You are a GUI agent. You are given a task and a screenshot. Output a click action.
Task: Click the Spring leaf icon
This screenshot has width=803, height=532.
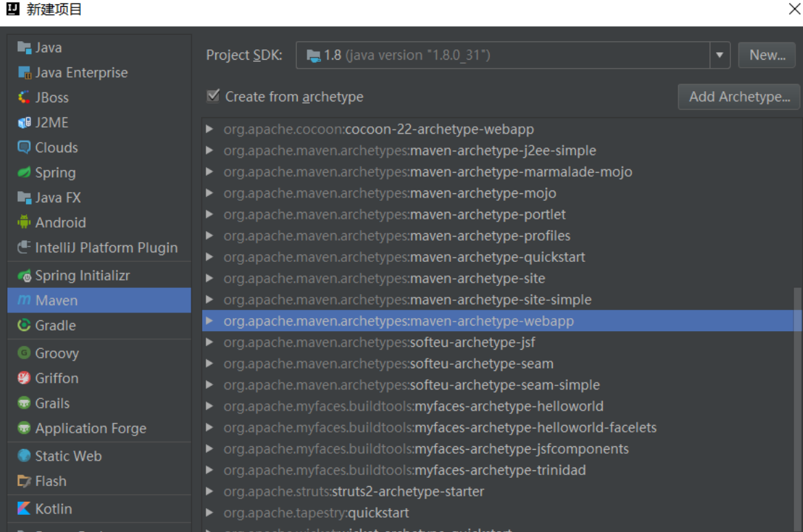tap(24, 173)
